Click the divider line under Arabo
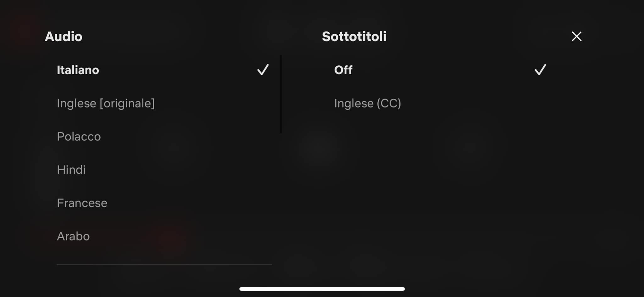644x297 pixels. click(164, 265)
